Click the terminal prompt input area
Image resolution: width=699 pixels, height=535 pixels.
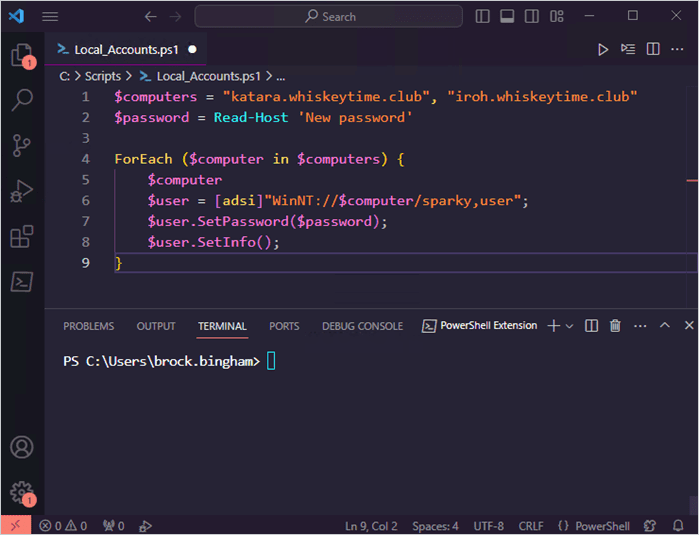[271, 361]
